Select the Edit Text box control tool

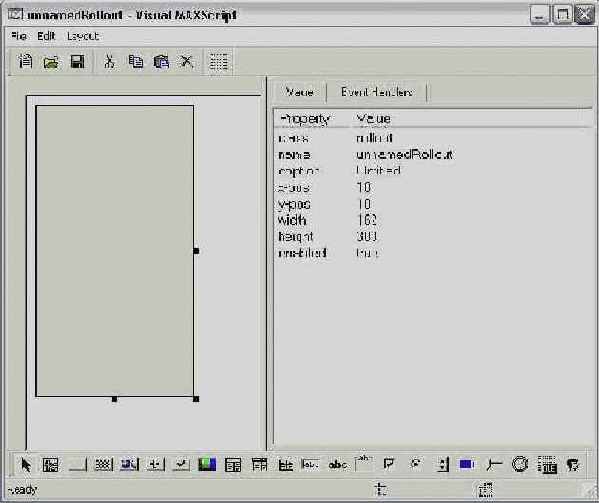tap(310, 464)
